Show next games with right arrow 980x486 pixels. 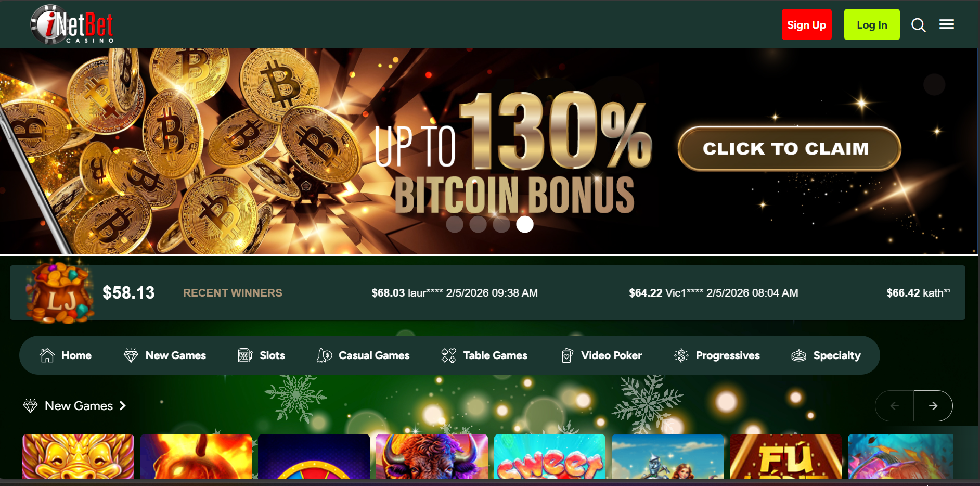coord(933,406)
